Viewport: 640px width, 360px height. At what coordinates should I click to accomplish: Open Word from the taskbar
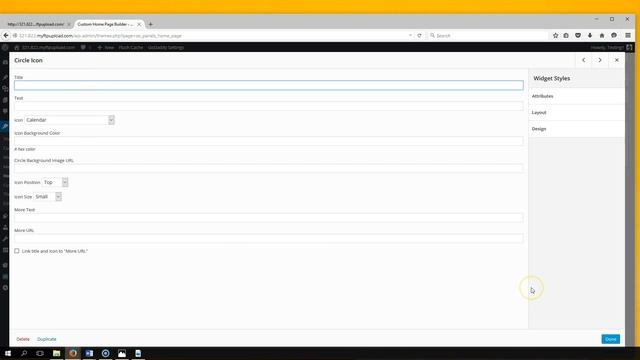(89, 353)
